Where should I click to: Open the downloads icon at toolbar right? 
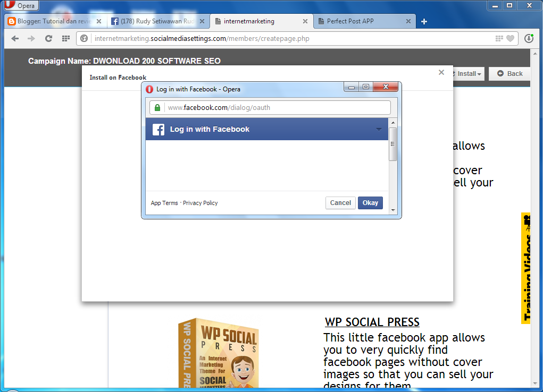pos(529,38)
